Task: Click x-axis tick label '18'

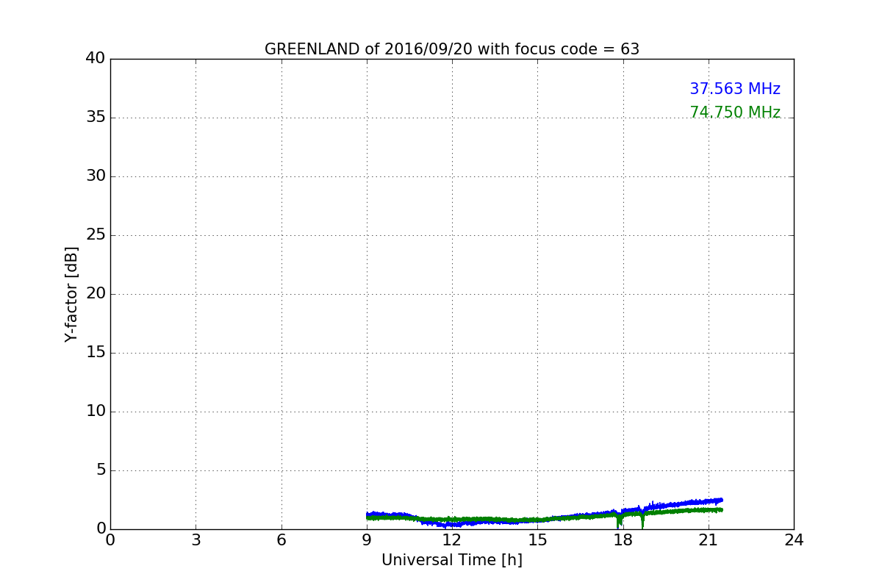Action: point(623,540)
